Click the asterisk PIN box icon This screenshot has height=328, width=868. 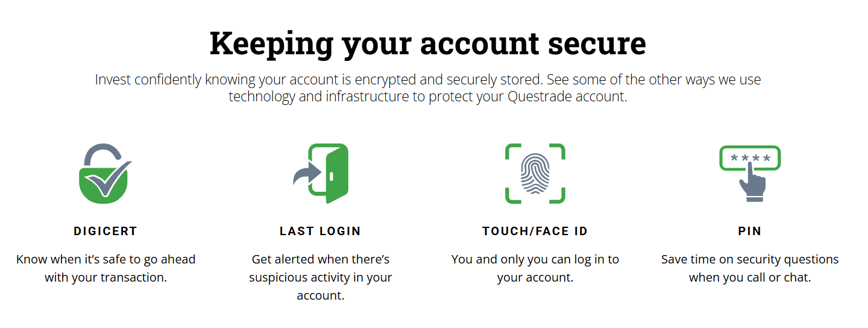750,158
